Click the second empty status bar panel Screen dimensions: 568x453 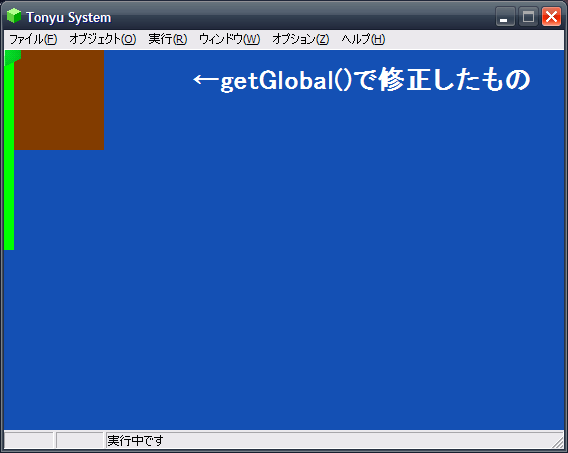click(80, 440)
